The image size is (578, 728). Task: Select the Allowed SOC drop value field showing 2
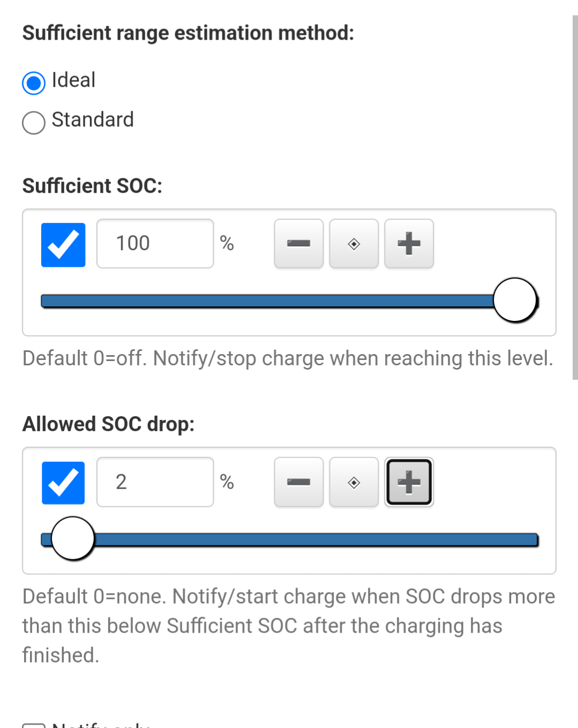point(155,482)
